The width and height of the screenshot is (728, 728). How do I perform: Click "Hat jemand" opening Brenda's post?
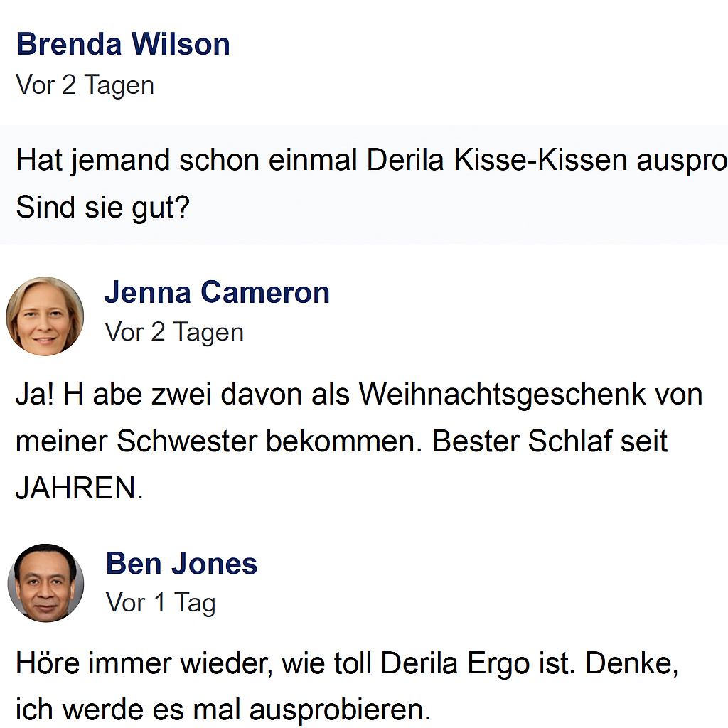coord(93,161)
